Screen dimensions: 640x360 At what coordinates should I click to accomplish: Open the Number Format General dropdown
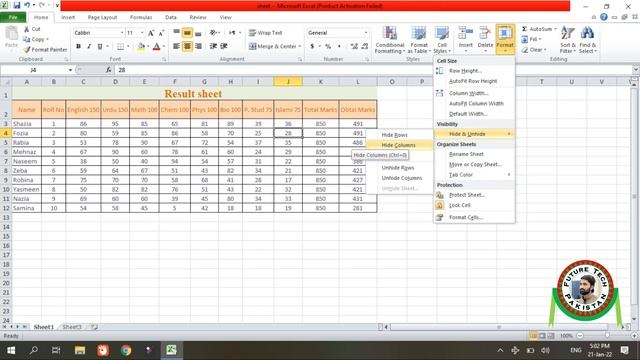point(366,33)
